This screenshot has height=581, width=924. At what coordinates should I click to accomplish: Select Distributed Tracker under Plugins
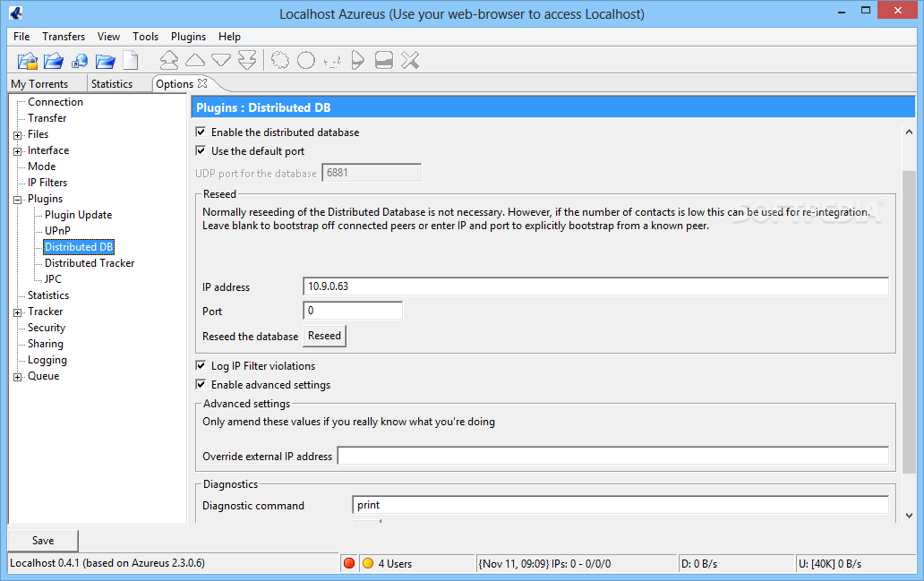90,263
